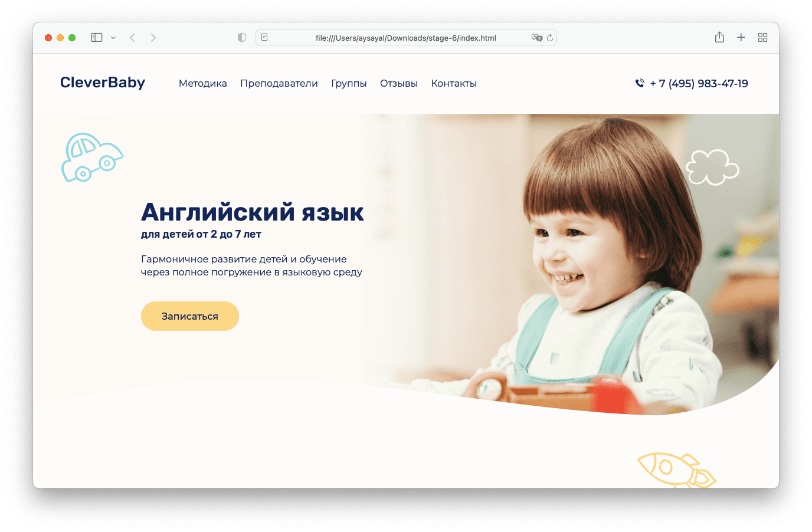Expand the sidebar options dropdown arrow

113,38
